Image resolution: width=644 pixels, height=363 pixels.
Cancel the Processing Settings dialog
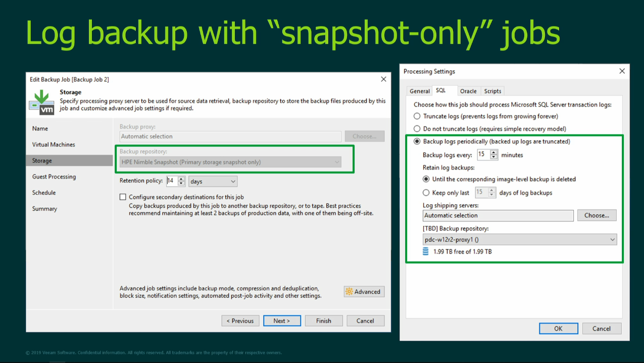[x=602, y=329]
